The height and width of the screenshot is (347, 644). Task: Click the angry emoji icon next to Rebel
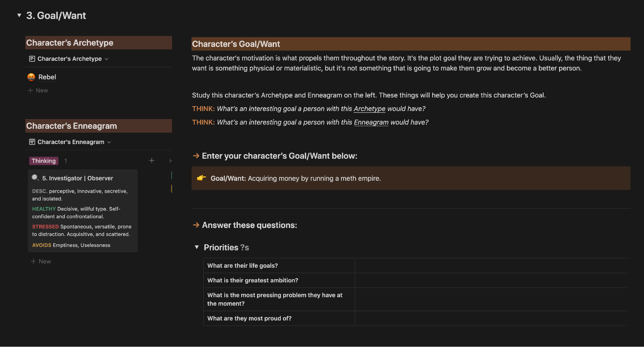coord(31,77)
